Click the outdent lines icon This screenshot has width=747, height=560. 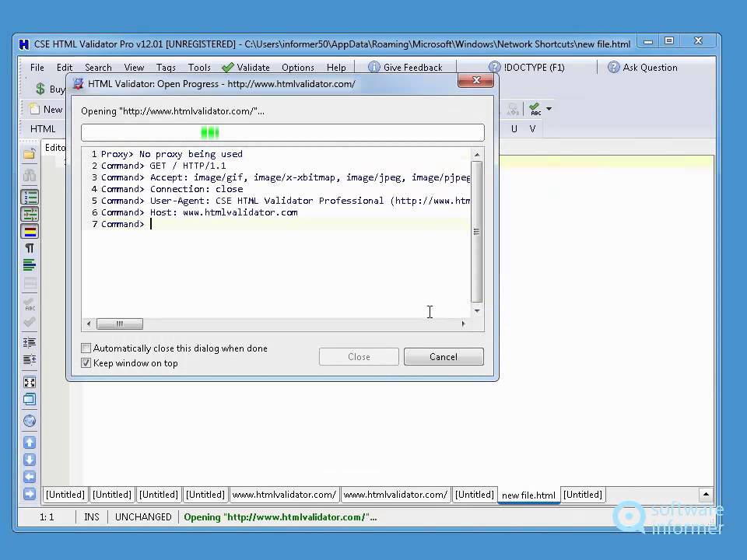(29, 359)
